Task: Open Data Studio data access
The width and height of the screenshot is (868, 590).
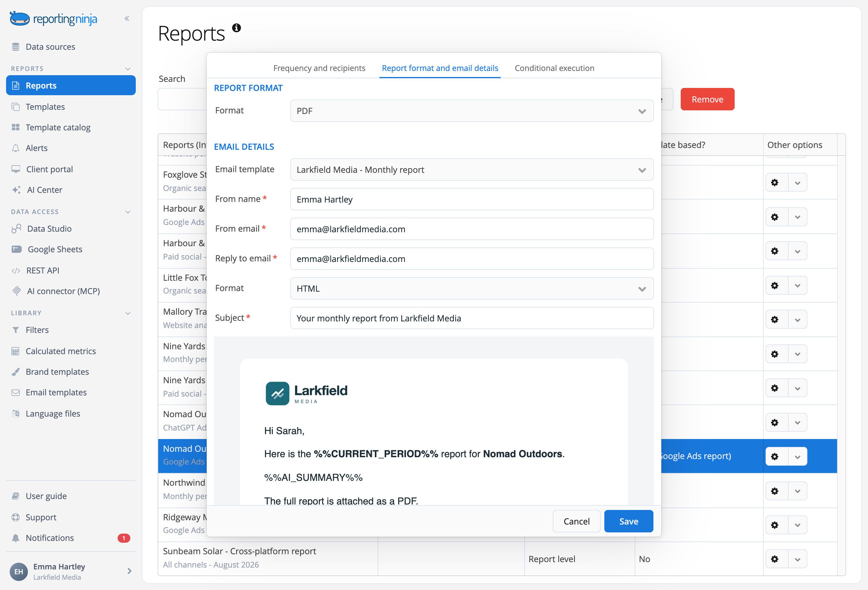Action: click(x=49, y=228)
